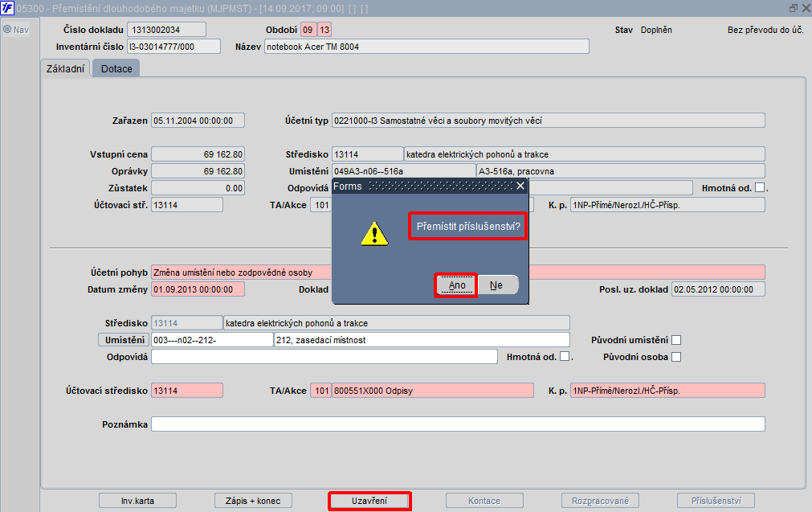
Task: Toggle the lower Hmotná od. checkbox
Action: [x=565, y=356]
